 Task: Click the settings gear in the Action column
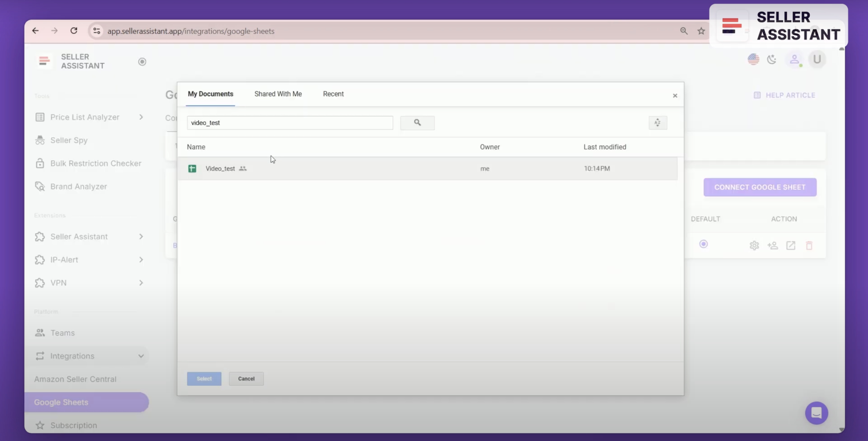[x=754, y=245]
